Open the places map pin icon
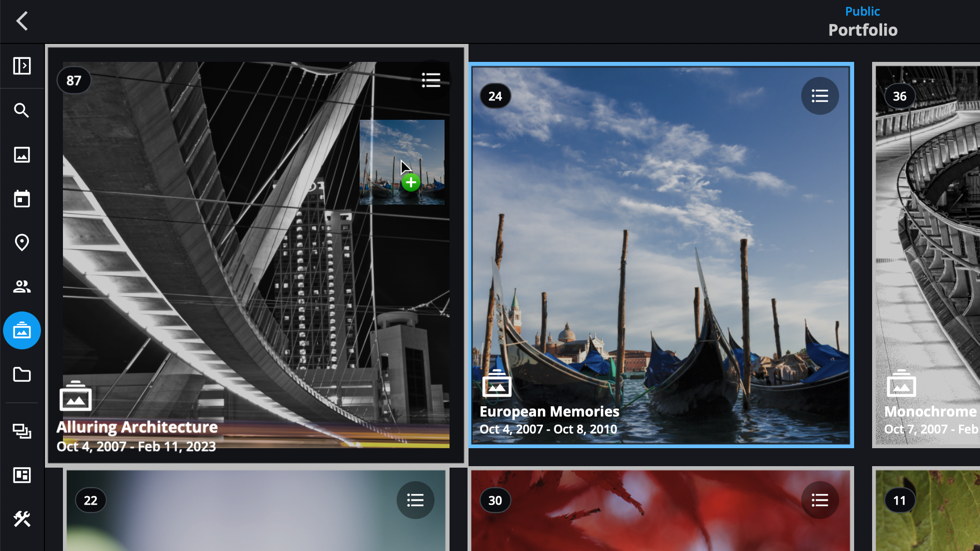 22,243
